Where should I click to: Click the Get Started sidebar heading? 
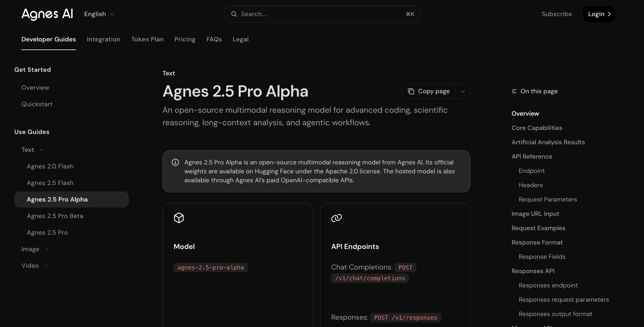tap(32, 70)
